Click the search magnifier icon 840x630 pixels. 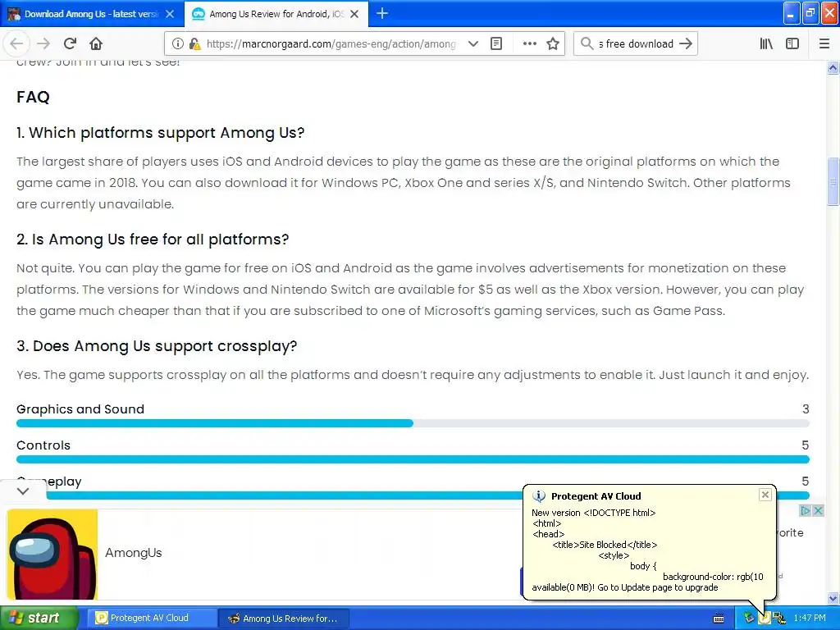(x=587, y=44)
